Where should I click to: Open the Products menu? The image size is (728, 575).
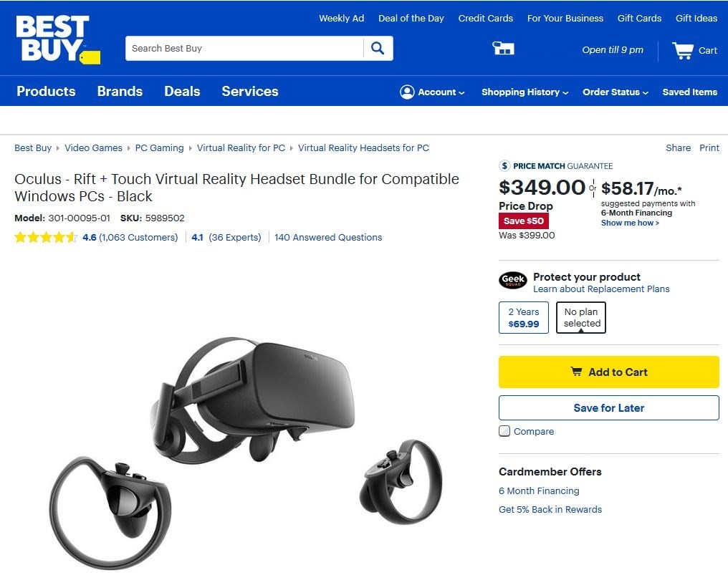pyautogui.click(x=46, y=91)
